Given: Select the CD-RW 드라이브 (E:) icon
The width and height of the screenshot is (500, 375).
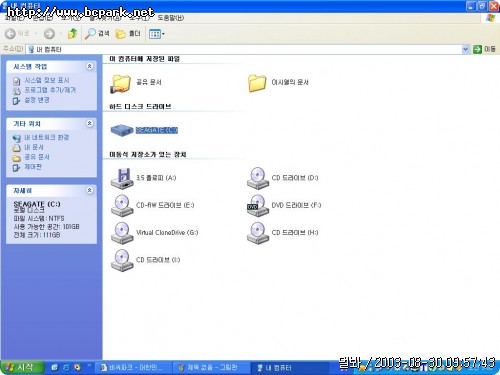Looking at the screenshot, I should tap(122, 205).
